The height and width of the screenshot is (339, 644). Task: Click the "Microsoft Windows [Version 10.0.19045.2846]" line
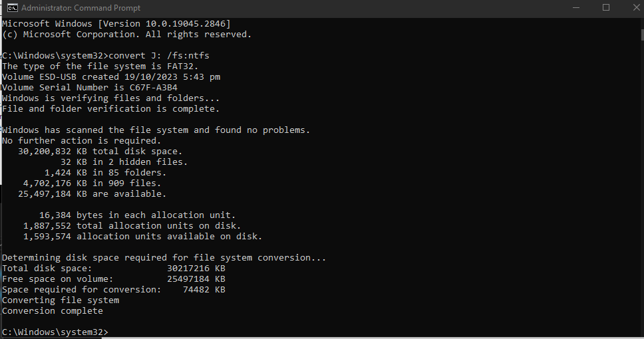[x=116, y=23]
